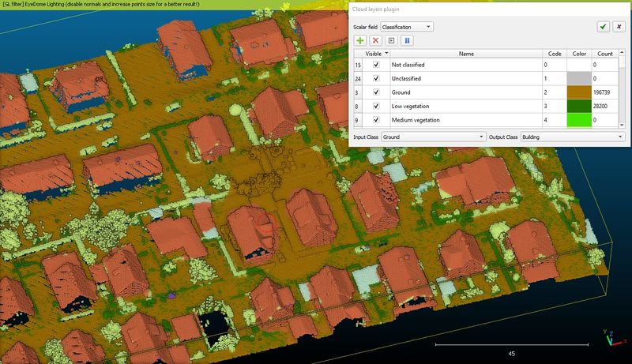Click the XYZ axis orientation gizmo
Screen dimensions: 632x364
(x=615, y=338)
